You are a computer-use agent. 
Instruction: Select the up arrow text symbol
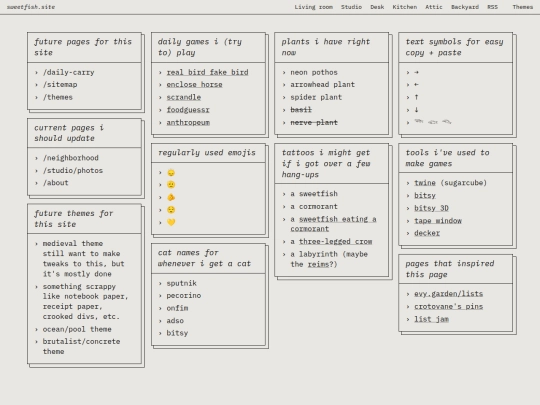pyautogui.click(x=416, y=97)
